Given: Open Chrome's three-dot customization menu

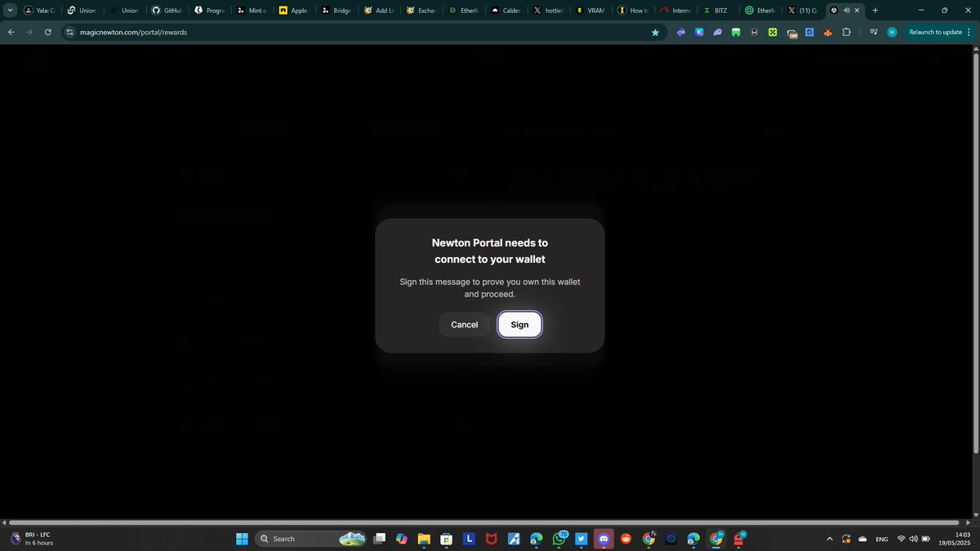Looking at the screenshot, I should pyautogui.click(x=969, y=32).
